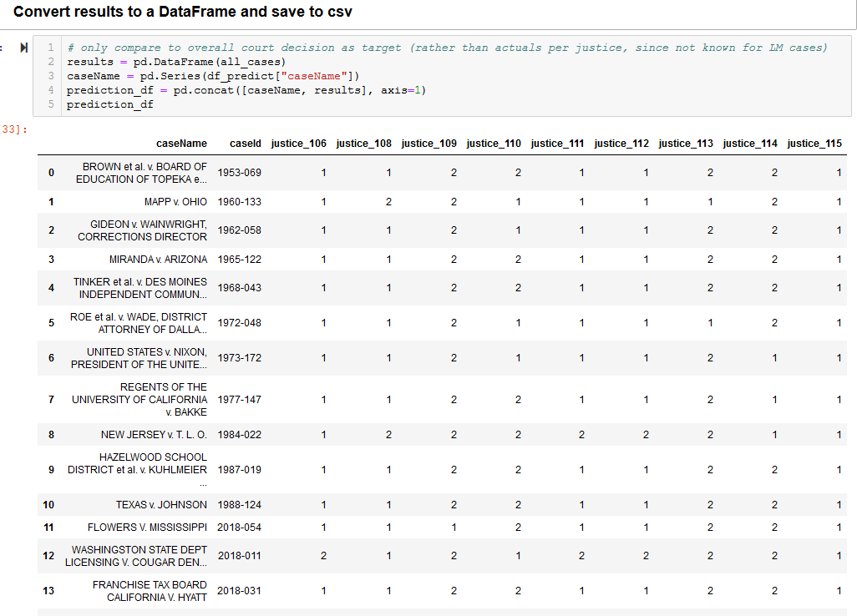The height and width of the screenshot is (616, 857).
Task: Click row index 13 in the table
Action: coord(48,590)
